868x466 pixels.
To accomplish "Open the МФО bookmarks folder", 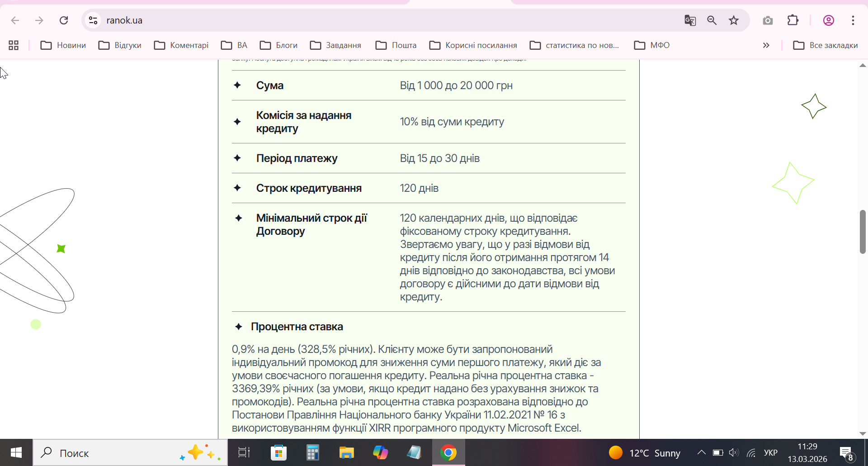I will pos(652,45).
